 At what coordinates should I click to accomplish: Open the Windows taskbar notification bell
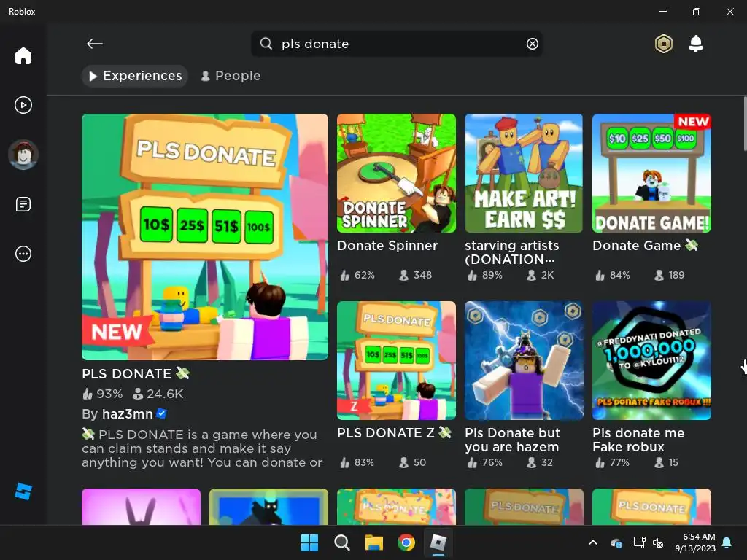pos(727,542)
